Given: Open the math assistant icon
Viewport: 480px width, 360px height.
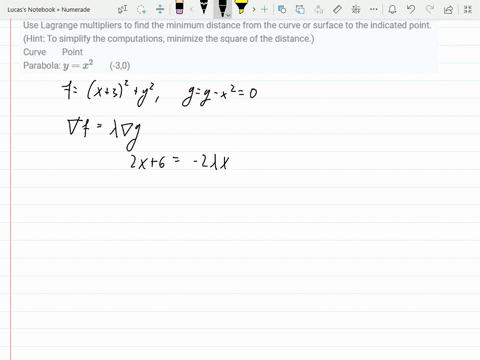Looking at the screenshot, I should [356, 9].
